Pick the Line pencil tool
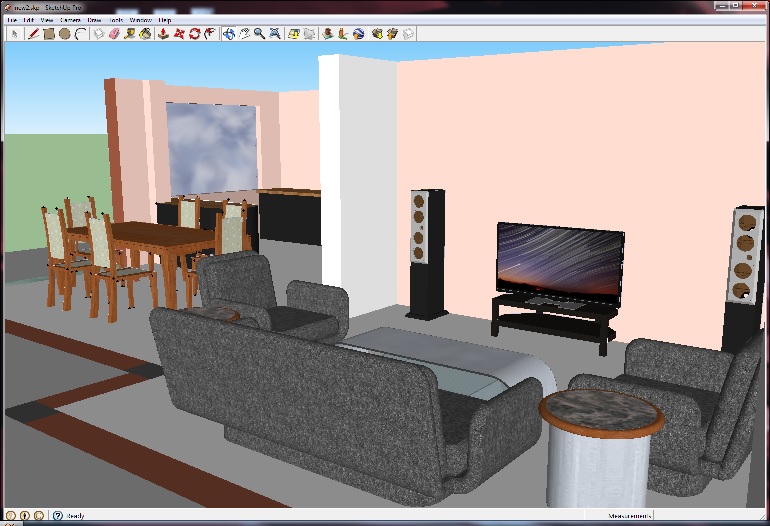 pyautogui.click(x=33, y=34)
